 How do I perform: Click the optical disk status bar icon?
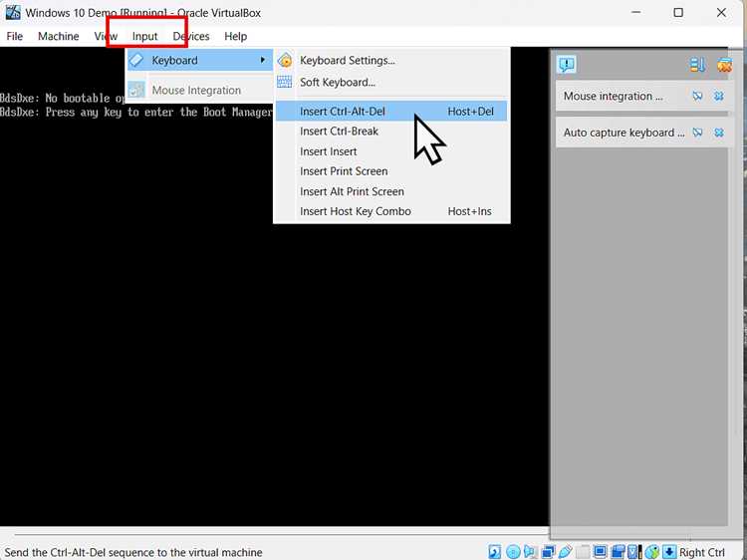point(513,552)
